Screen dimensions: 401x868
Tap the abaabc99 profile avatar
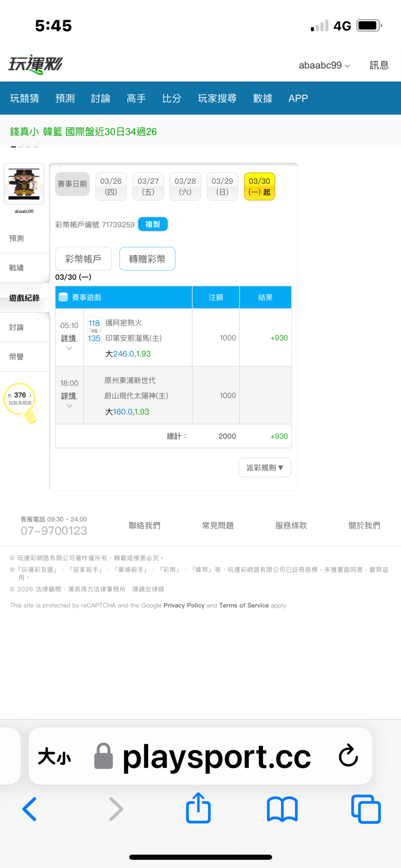pyautogui.click(x=24, y=184)
